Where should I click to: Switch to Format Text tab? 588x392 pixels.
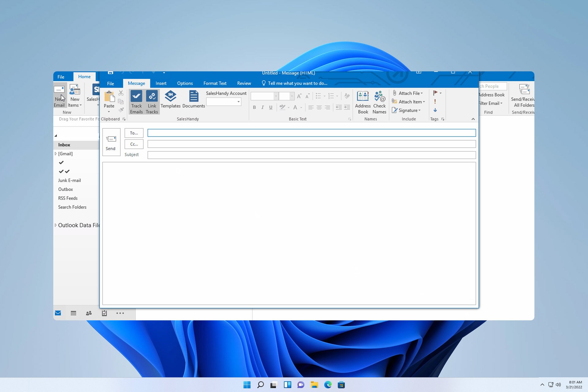[215, 83]
